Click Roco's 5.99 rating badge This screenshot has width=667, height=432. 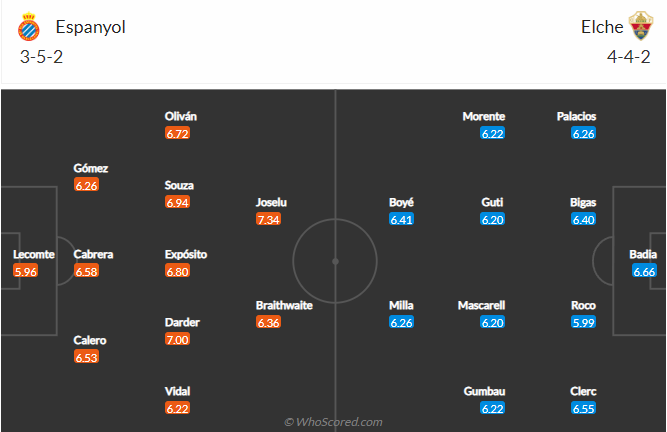tap(584, 322)
